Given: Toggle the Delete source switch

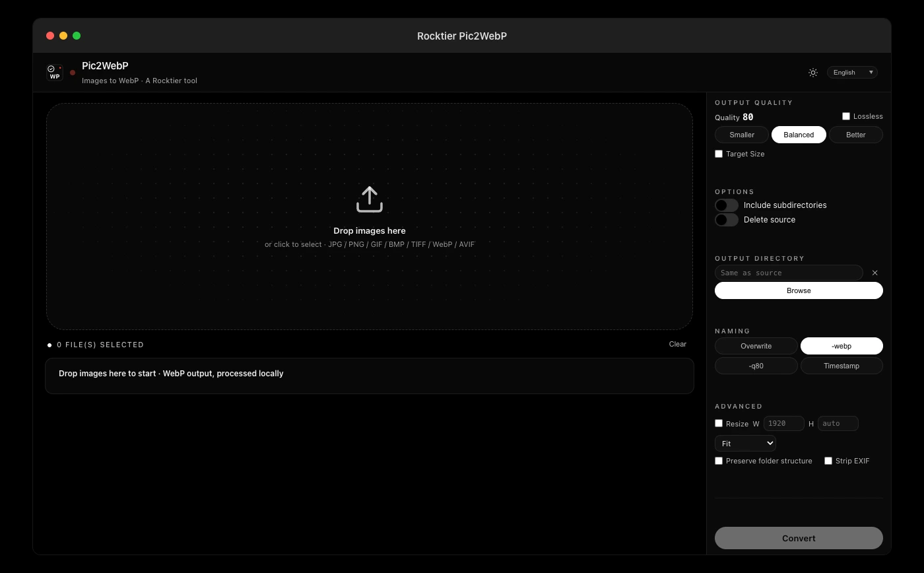Looking at the screenshot, I should point(727,220).
